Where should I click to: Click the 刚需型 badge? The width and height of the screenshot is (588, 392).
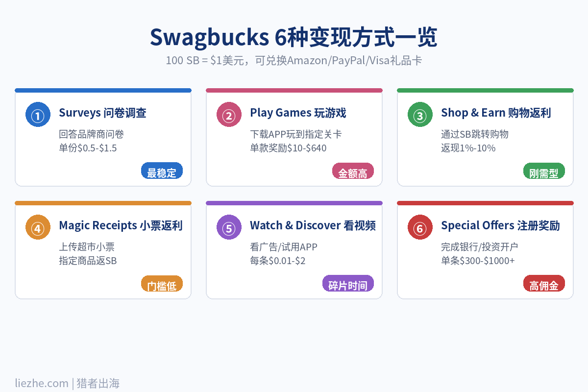544,171
